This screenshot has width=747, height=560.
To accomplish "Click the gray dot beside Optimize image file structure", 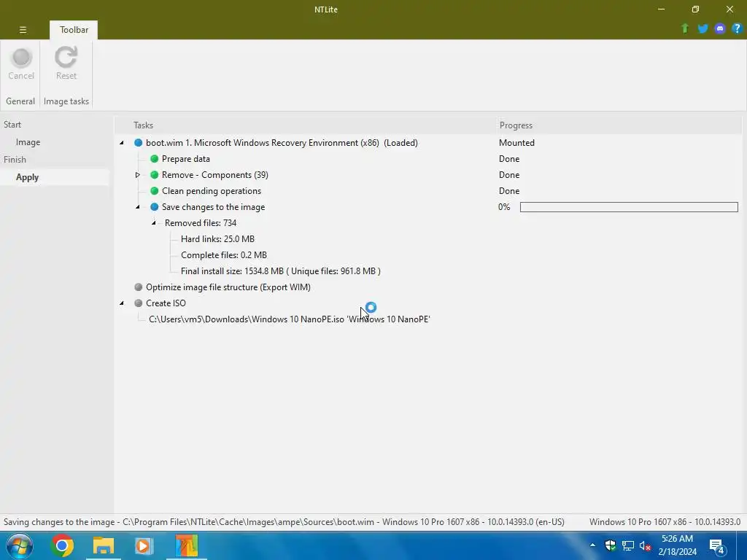I will [138, 287].
